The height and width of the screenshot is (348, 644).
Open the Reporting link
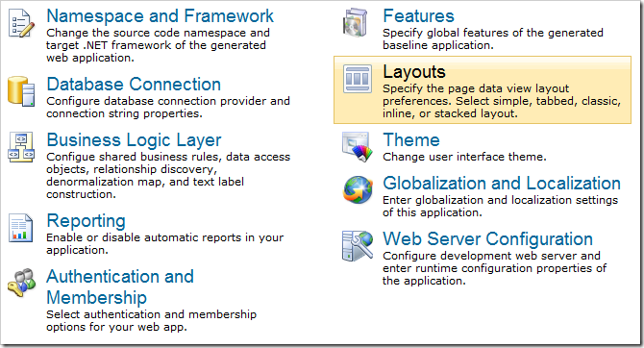pyautogui.click(x=86, y=221)
